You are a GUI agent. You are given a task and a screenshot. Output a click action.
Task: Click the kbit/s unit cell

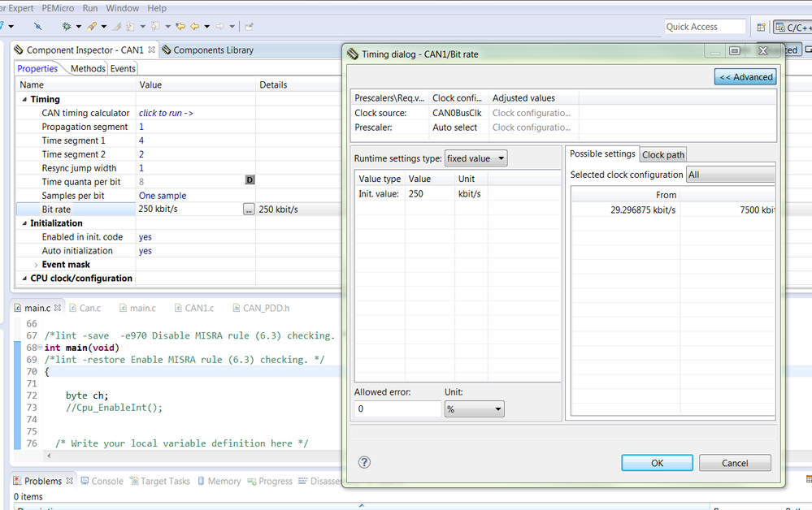(470, 194)
